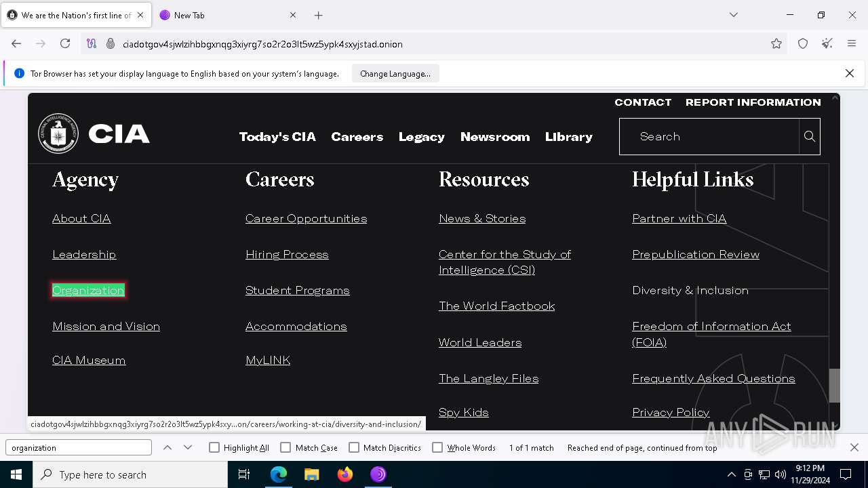Viewport: 868px width, 488px height.
Task: Click the site Search input field
Action: 709,136
